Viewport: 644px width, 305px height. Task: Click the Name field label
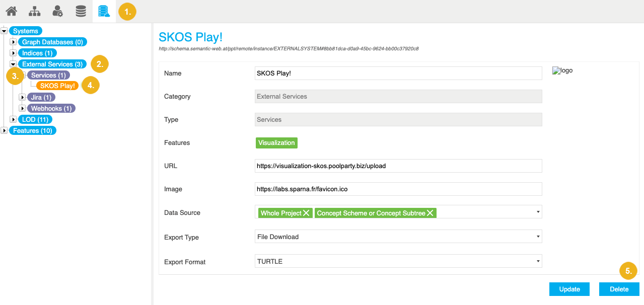[x=173, y=73]
